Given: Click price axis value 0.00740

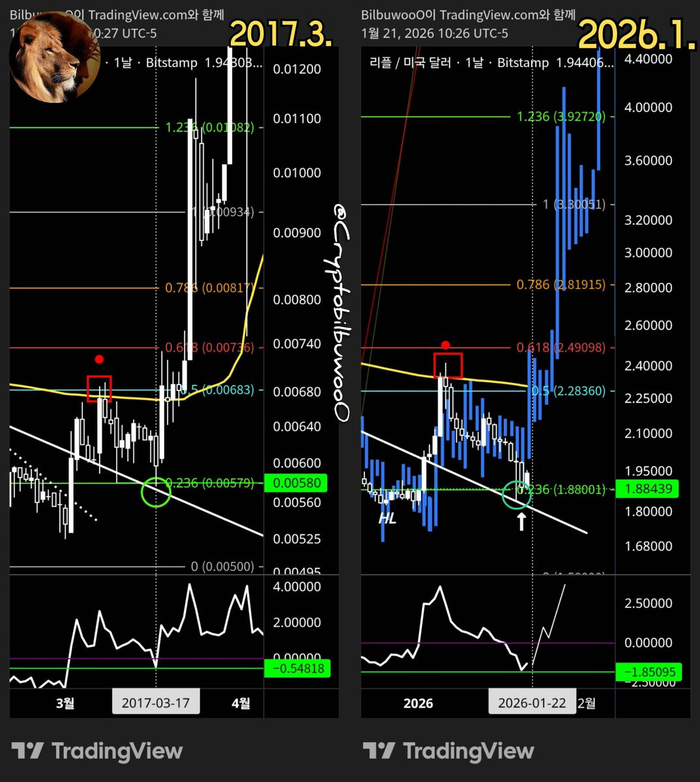Looking at the screenshot, I should click(x=297, y=343).
